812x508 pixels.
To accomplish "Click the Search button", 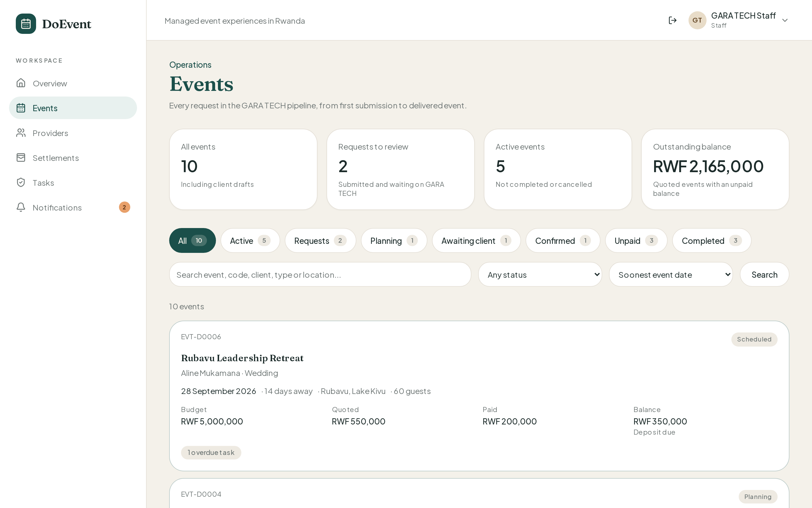I will click(x=764, y=275).
